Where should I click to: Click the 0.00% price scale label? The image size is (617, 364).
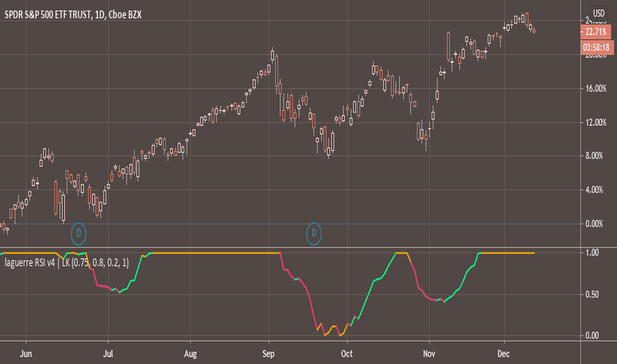click(x=594, y=224)
